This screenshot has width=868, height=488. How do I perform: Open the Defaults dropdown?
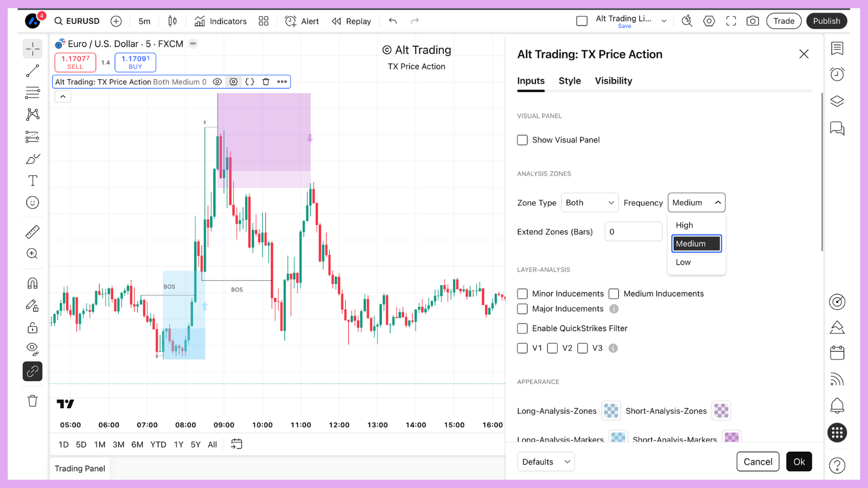click(x=545, y=461)
